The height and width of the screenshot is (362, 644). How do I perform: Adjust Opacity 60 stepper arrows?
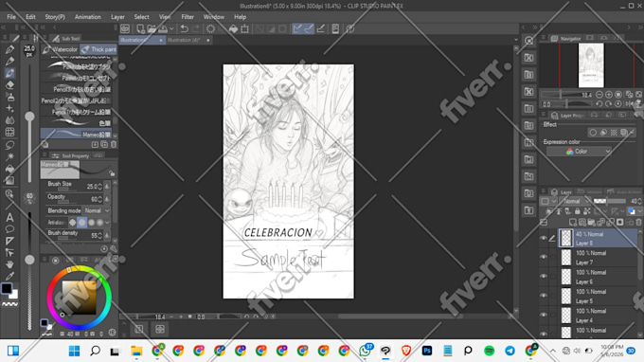[x=99, y=199]
